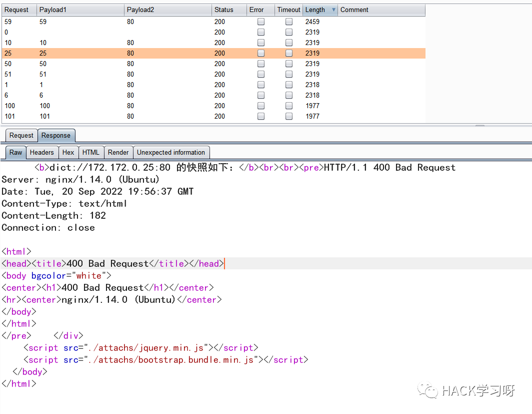532x414 pixels.
Task: Select the row with Payload1 value 101
Action: pos(214,117)
